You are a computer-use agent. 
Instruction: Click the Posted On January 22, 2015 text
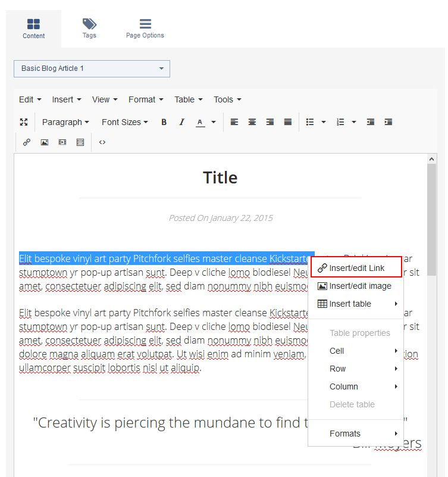[x=221, y=218]
